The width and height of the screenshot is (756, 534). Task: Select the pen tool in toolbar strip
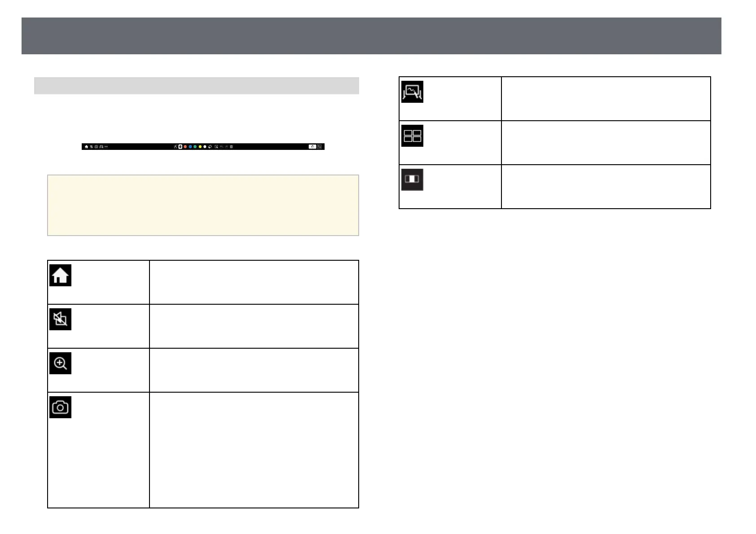(175, 147)
